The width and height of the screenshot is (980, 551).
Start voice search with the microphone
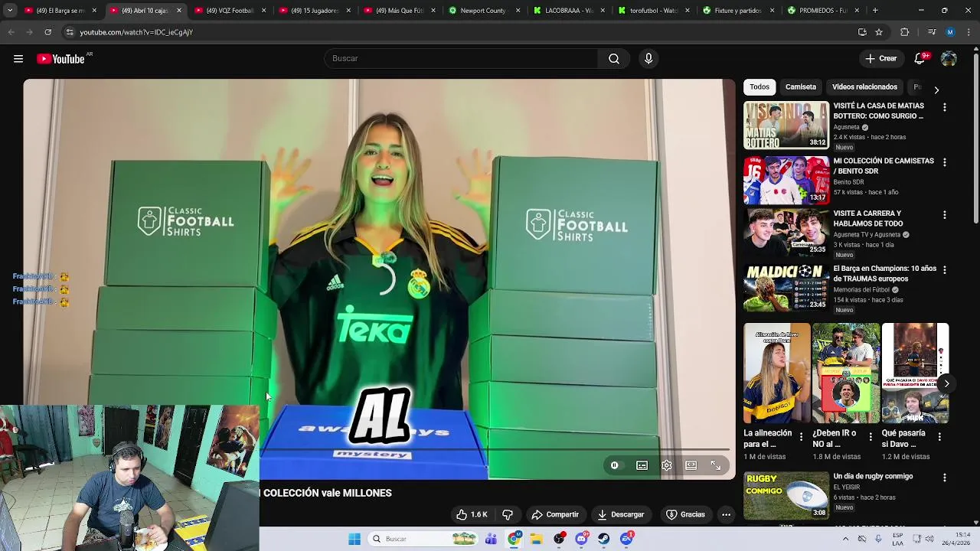pos(648,59)
